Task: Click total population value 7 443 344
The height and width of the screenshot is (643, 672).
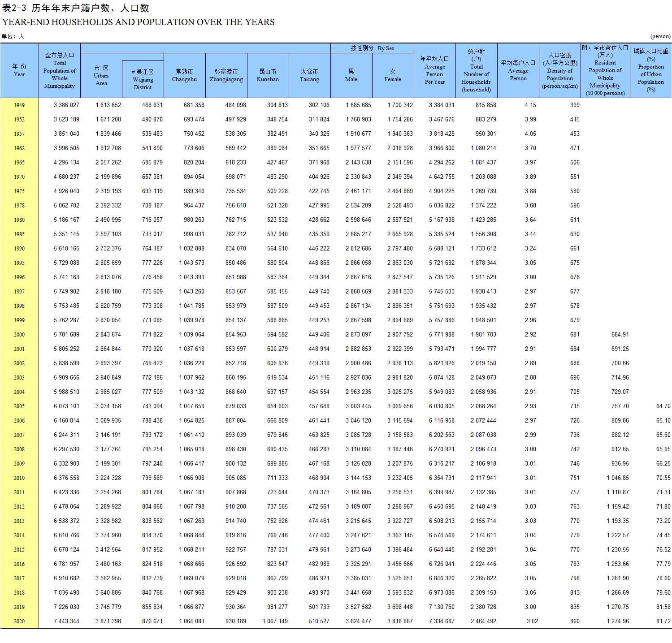Action: pyautogui.click(x=66, y=621)
